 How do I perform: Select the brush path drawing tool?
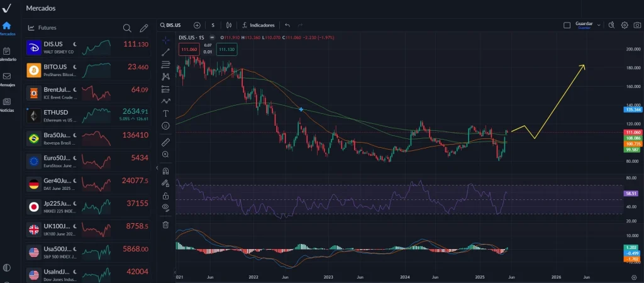click(x=165, y=101)
